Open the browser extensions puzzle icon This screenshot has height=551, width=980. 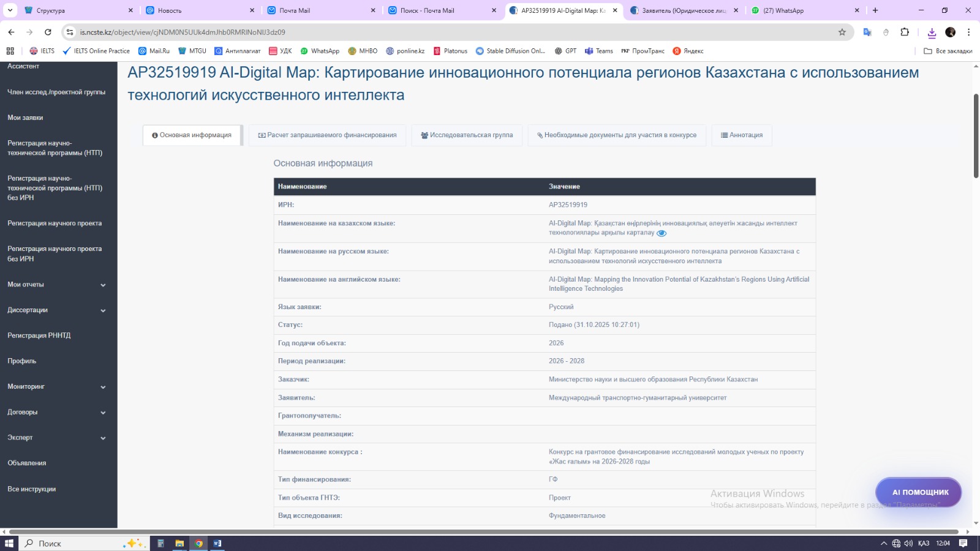click(905, 32)
